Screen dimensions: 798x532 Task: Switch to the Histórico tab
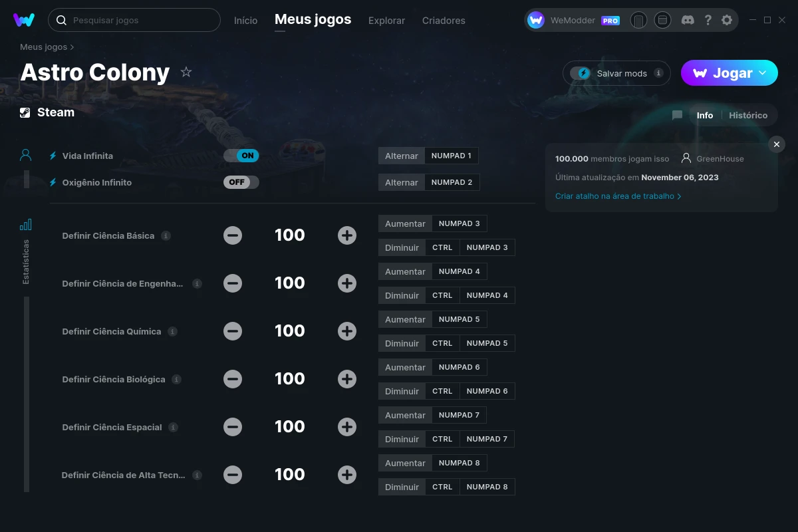coord(748,115)
